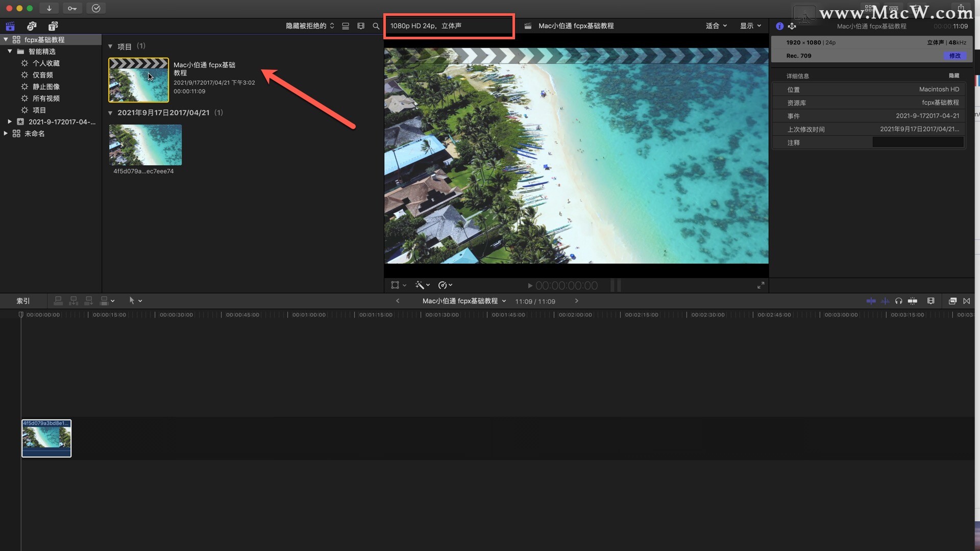Viewport: 980px width, 551px height.
Task: Toggle solo headphones icon in timeline
Action: click(x=898, y=301)
